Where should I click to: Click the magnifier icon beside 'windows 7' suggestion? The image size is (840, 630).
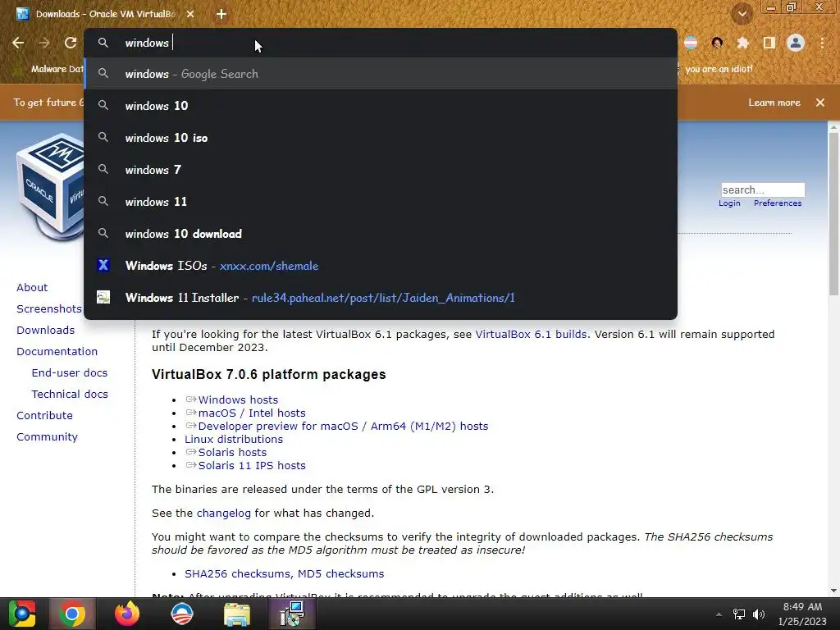(103, 169)
